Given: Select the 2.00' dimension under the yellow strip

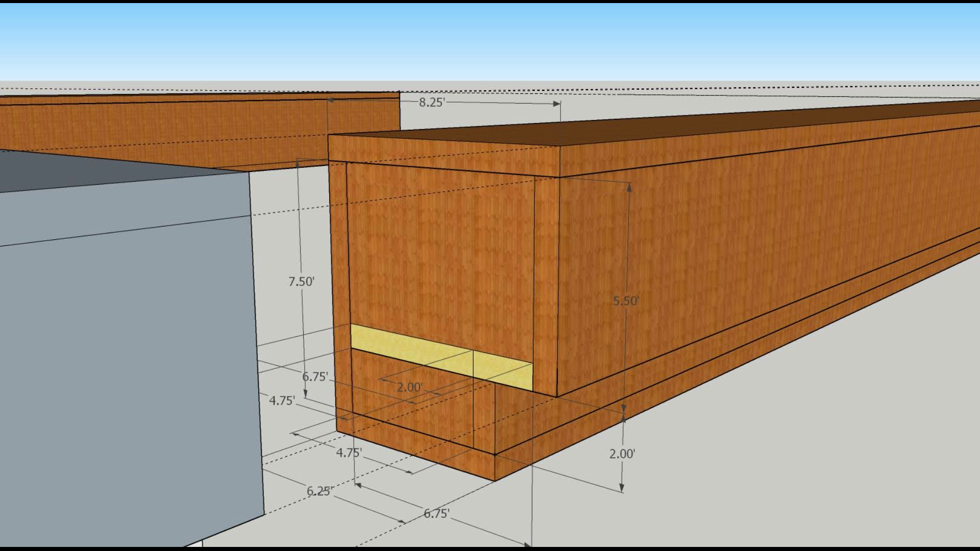Looking at the screenshot, I should click(409, 387).
